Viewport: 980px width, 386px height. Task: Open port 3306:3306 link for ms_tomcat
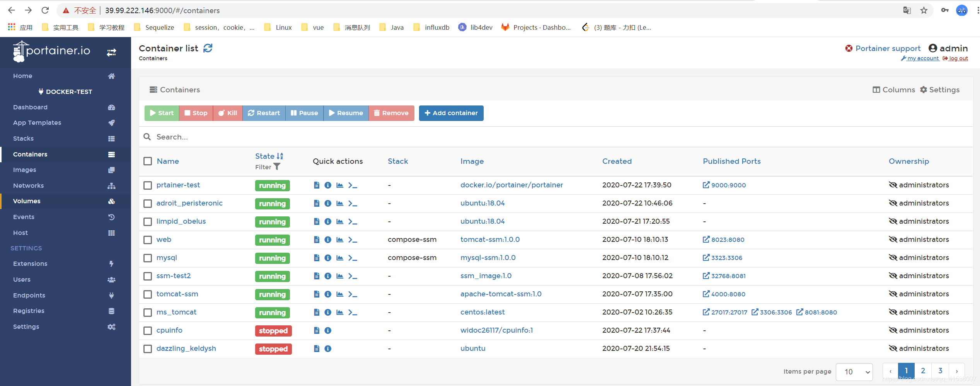pos(772,312)
